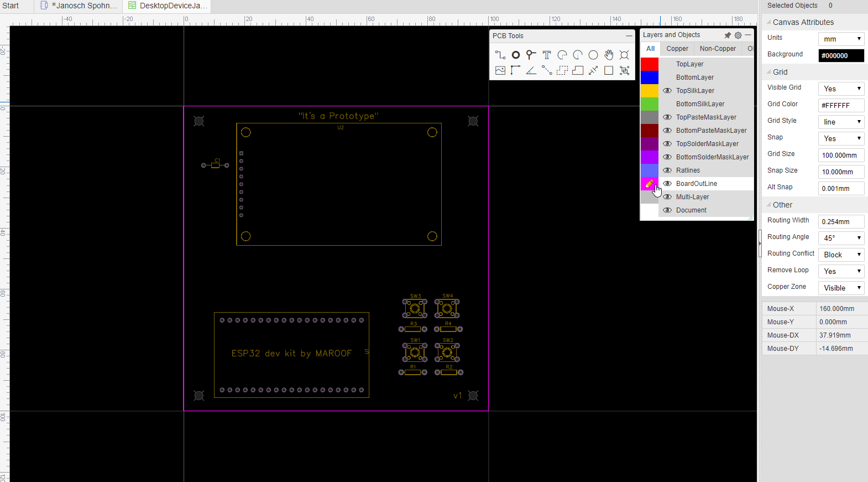Collapse the Canvas Attributes section
The image size is (868, 482).
tap(768, 22)
